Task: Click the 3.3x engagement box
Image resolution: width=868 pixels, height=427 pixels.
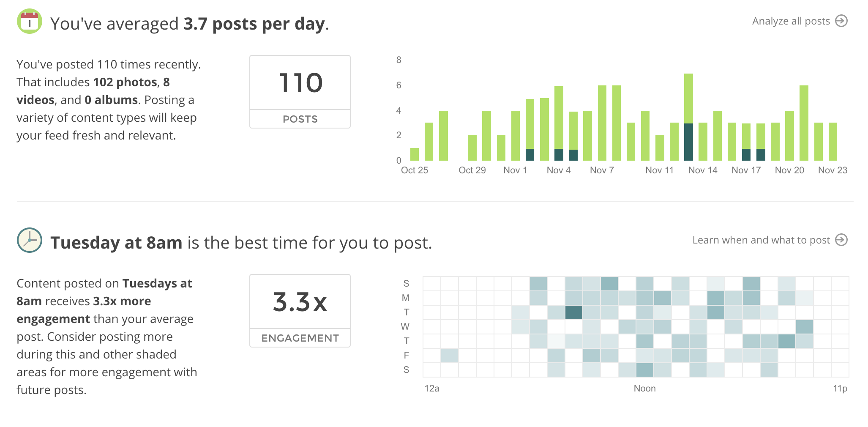Action: coord(300,310)
